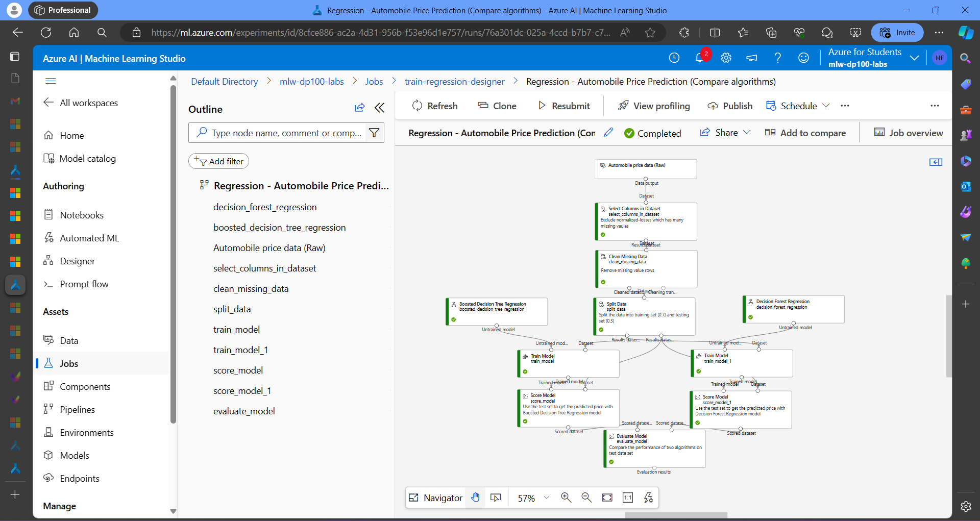Viewport: 980px width, 521px height.
Task: Open the HF account avatar
Action: [x=940, y=58]
